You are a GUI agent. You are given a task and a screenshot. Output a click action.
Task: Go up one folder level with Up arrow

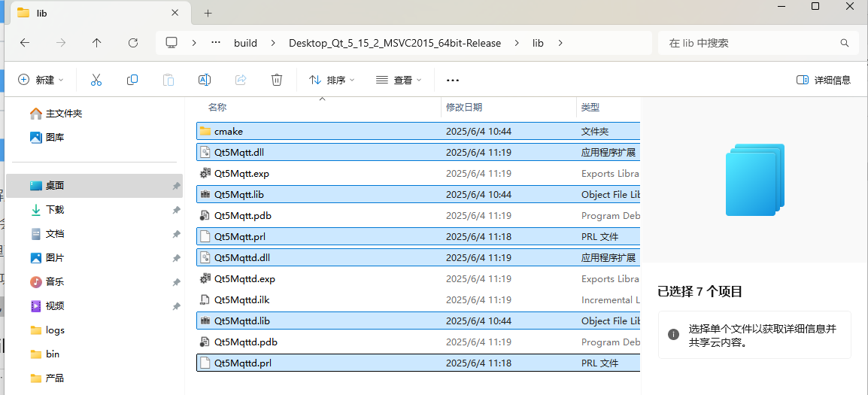tap(97, 43)
